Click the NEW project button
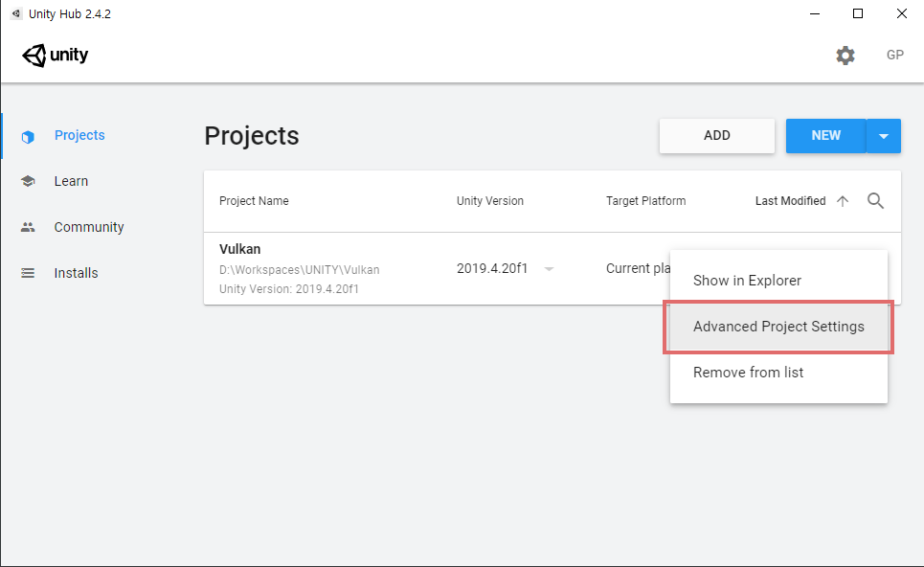The image size is (924, 567). click(x=825, y=136)
